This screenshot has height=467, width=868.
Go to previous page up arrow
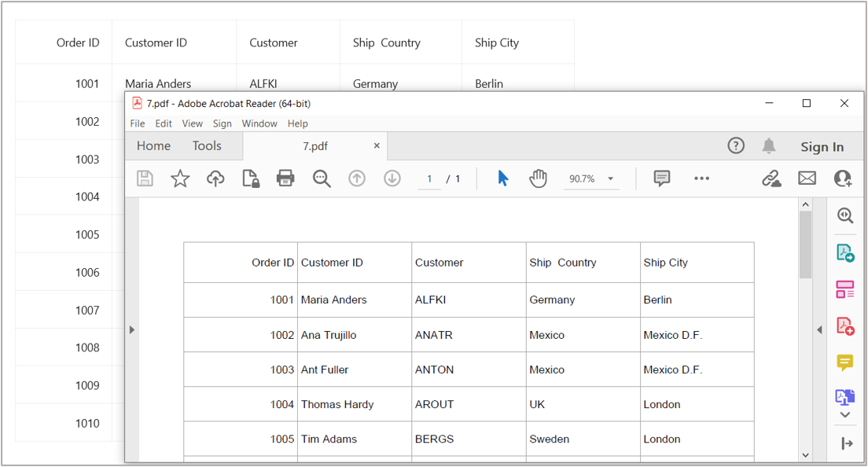(356, 178)
